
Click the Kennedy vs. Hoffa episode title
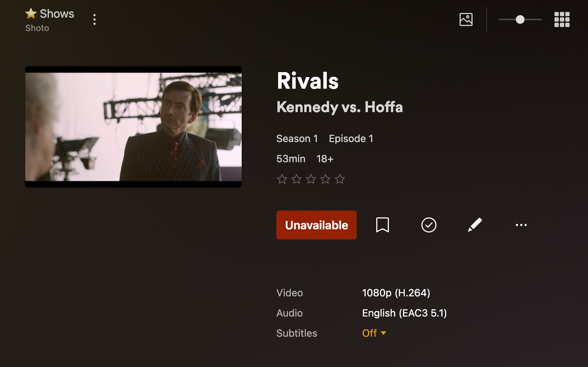(x=339, y=107)
